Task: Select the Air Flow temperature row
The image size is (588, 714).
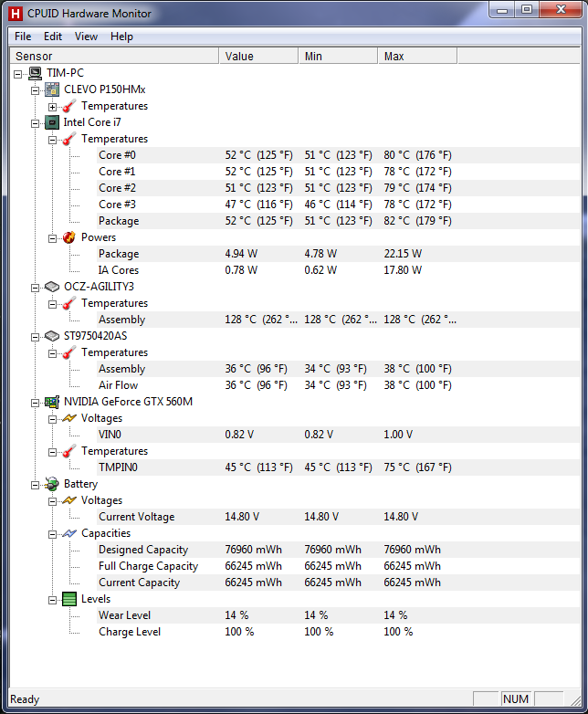Action: [339, 385]
